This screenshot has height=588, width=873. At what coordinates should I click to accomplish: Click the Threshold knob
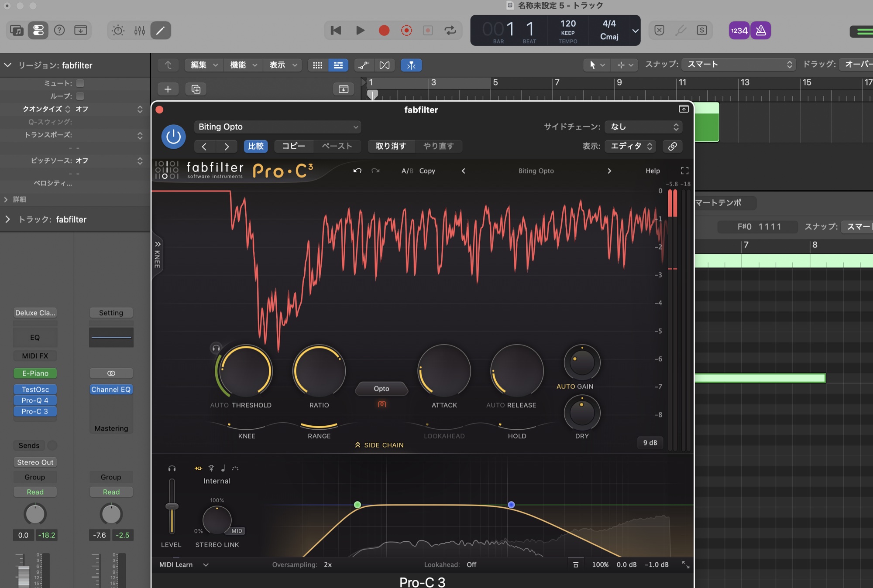[246, 371]
